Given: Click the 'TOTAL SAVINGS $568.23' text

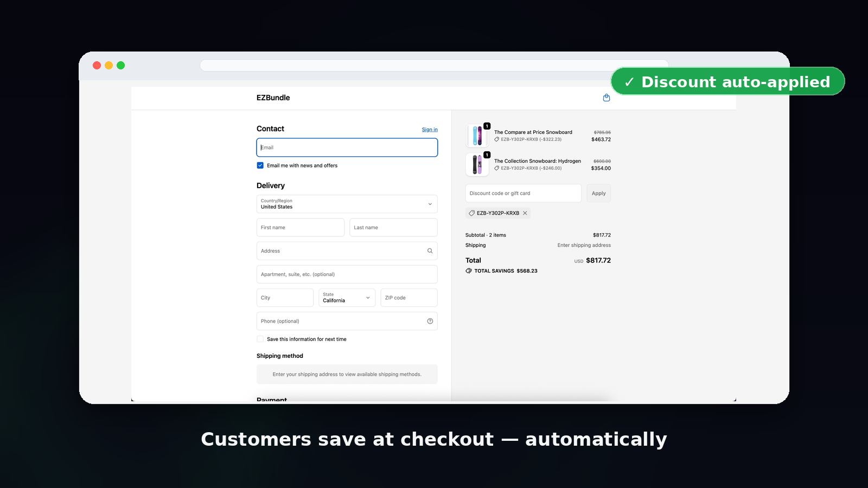Looking at the screenshot, I should pyautogui.click(x=506, y=271).
